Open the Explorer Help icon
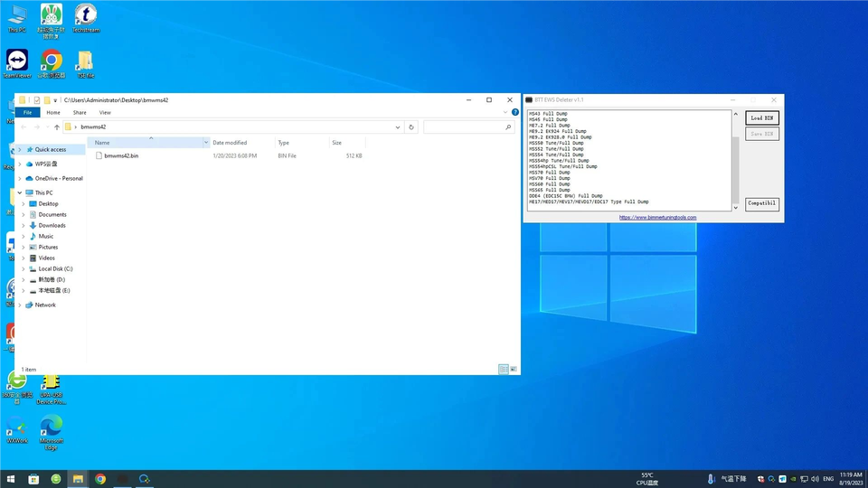 point(515,113)
